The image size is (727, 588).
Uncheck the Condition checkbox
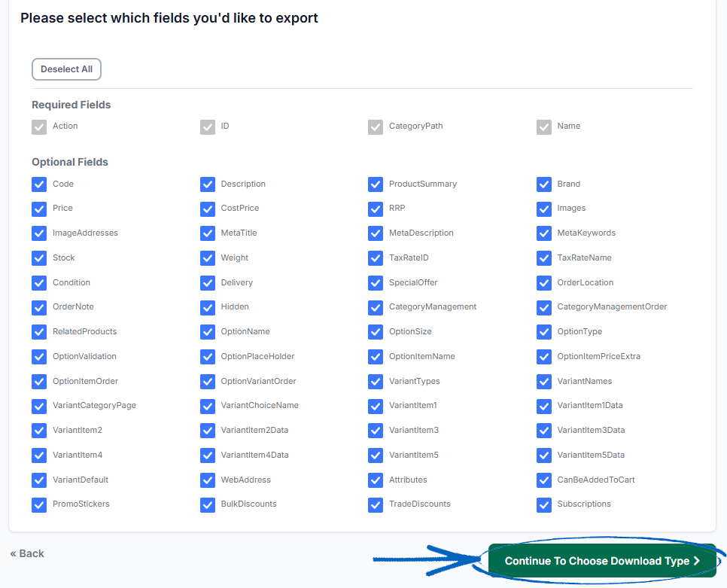(x=39, y=283)
